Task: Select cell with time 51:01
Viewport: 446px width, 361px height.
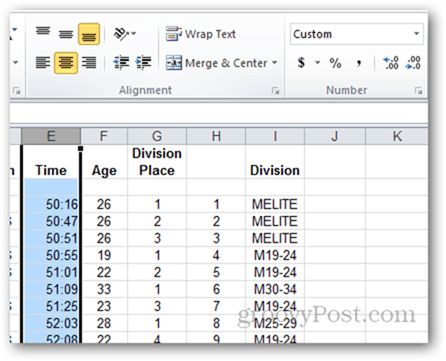Action: pos(51,272)
